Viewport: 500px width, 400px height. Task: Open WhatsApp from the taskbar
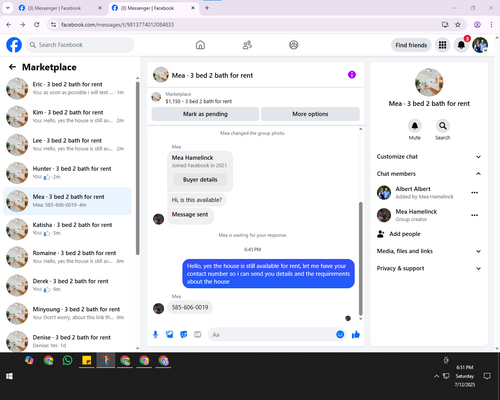(67, 360)
